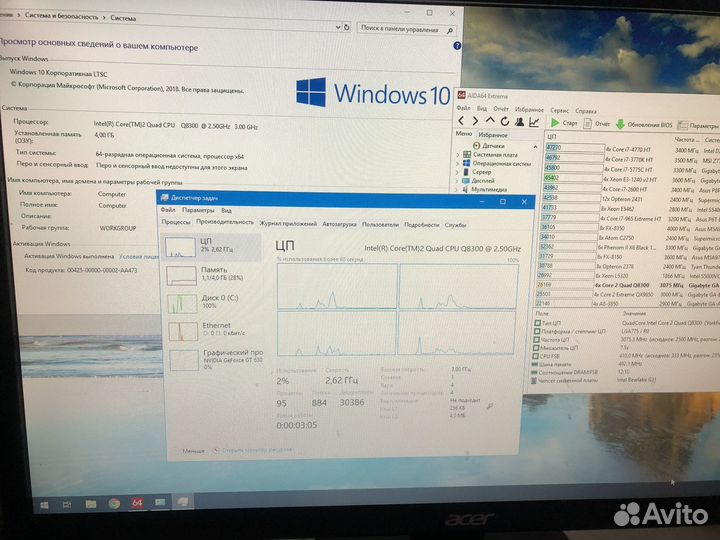Switch to AIDA64 Меню panel tab

click(x=464, y=134)
